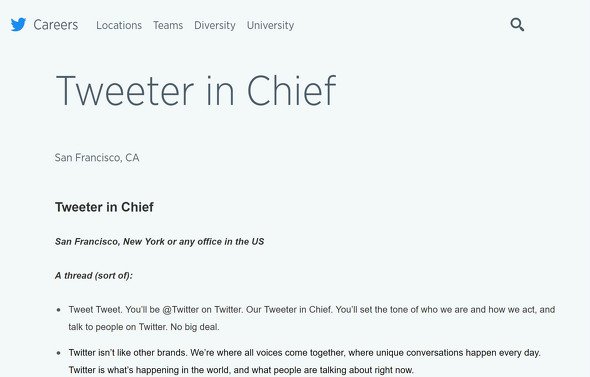Click the @Twitter mention in the first bullet
Screen dimensions: 590x377
click(181, 310)
